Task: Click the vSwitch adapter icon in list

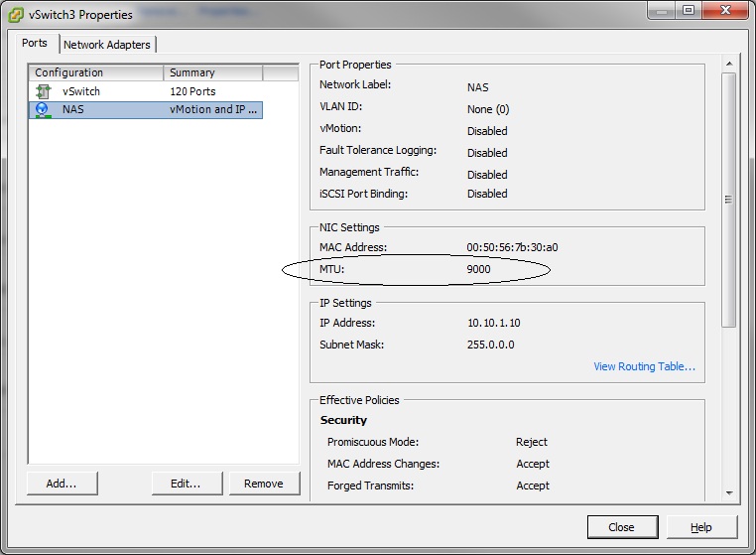Action: pyautogui.click(x=44, y=91)
